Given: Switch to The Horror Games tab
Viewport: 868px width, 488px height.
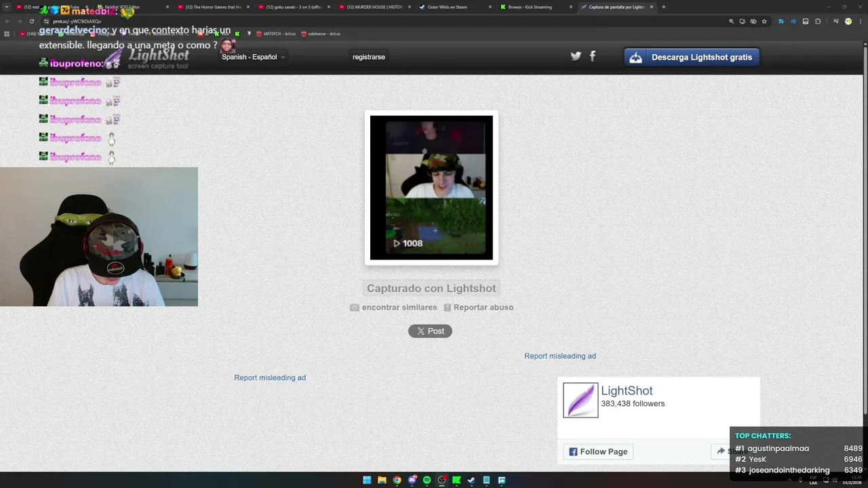Looking at the screenshot, I should [x=214, y=7].
